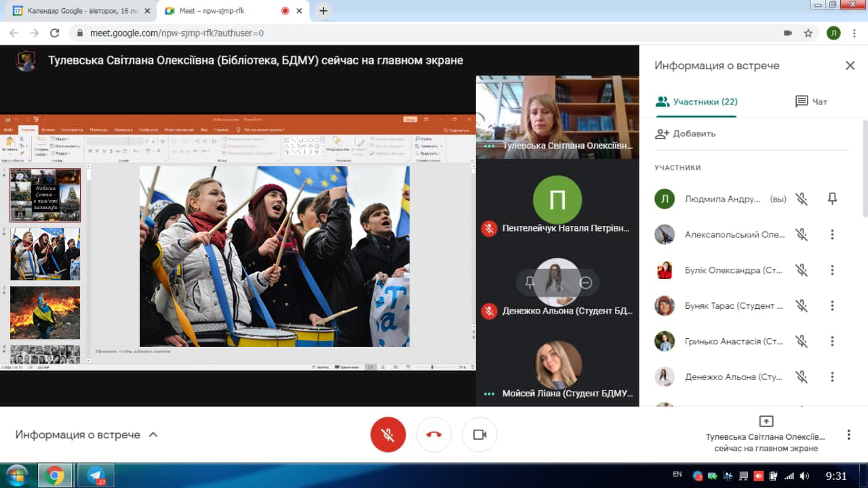Image resolution: width=868 pixels, height=488 pixels.
Task: Open Telegram from the Windows taskbar
Action: pyautogui.click(x=96, y=475)
